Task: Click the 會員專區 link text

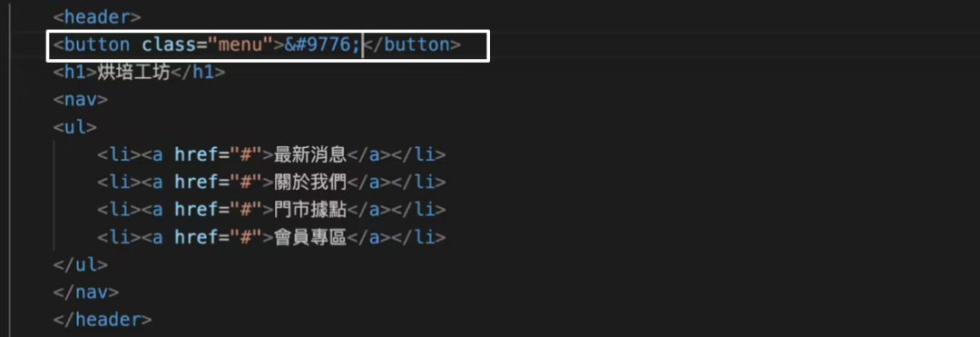Action: tap(310, 237)
